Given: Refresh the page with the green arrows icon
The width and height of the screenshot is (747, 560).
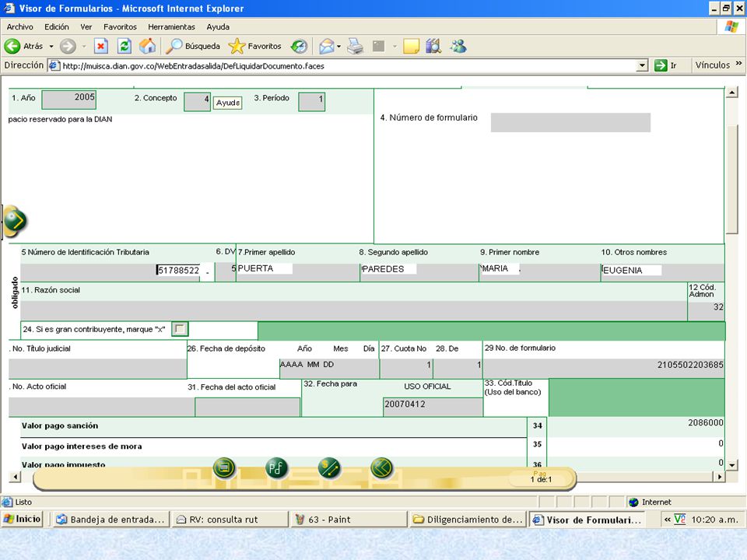Looking at the screenshot, I should [x=124, y=46].
